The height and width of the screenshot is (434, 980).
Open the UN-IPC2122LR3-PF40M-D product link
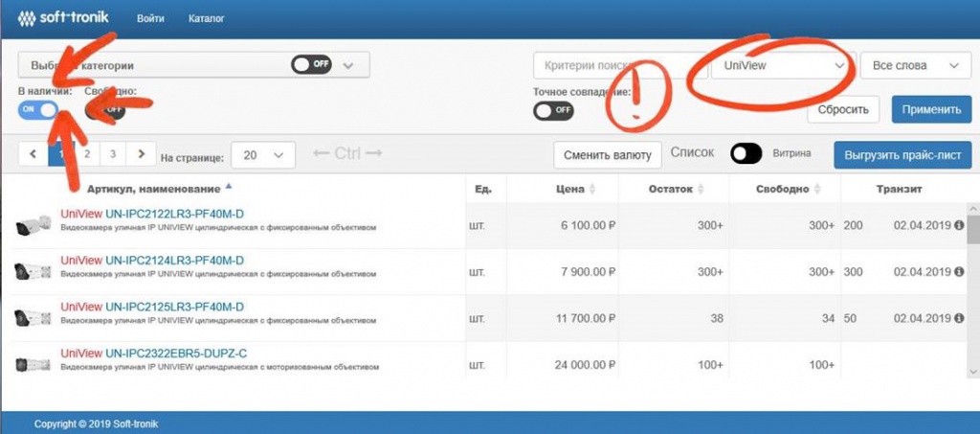[174, 214]
